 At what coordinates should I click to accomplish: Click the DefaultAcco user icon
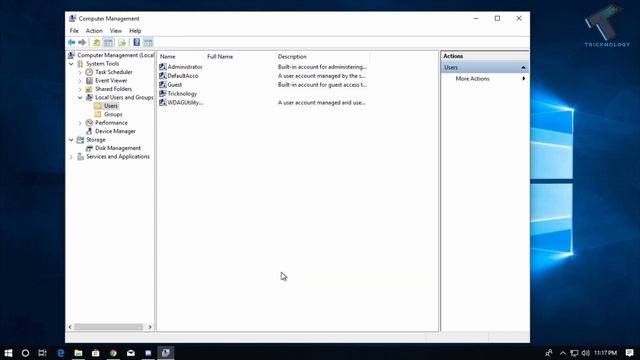163,76
